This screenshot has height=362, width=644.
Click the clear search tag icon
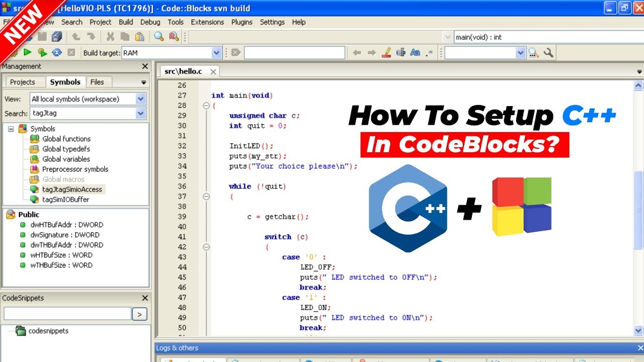[236, 52]
